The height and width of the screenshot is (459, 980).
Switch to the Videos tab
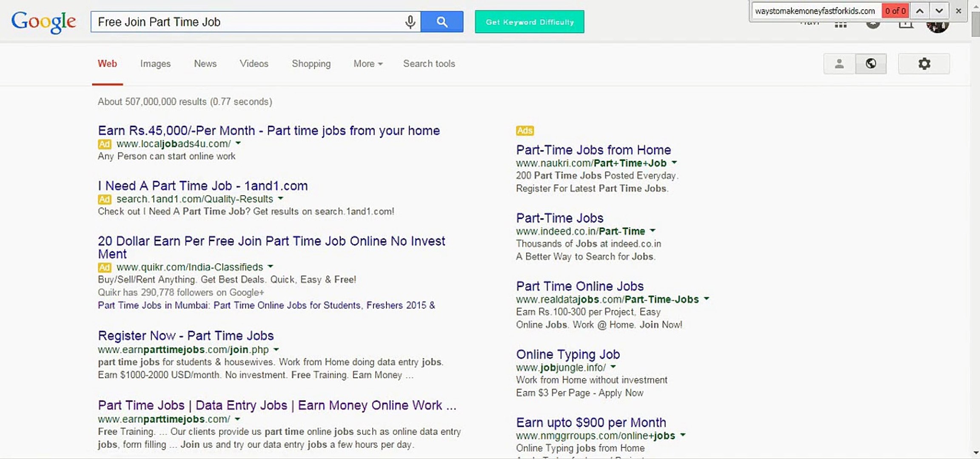coord(254,64)
